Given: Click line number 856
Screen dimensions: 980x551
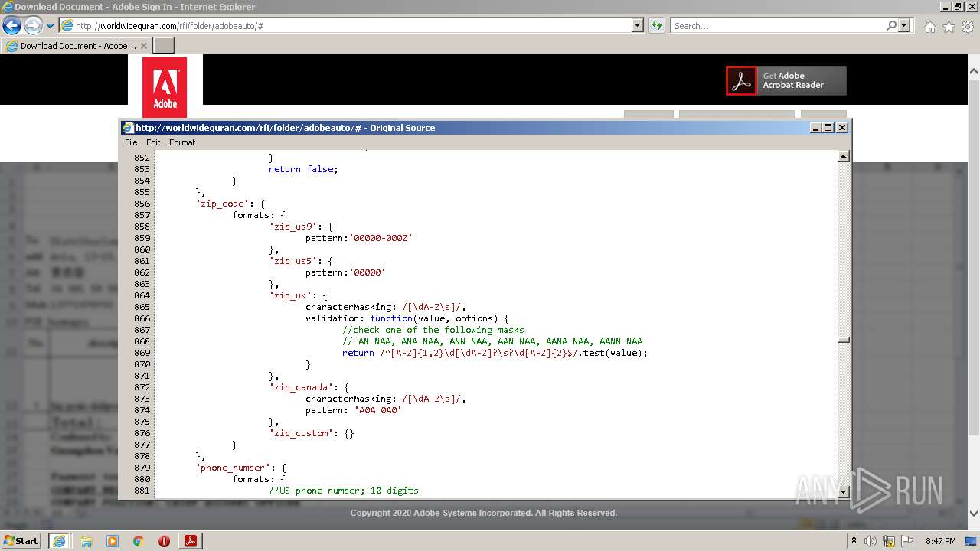Looking at the screenshot, I should coord(142,204).
